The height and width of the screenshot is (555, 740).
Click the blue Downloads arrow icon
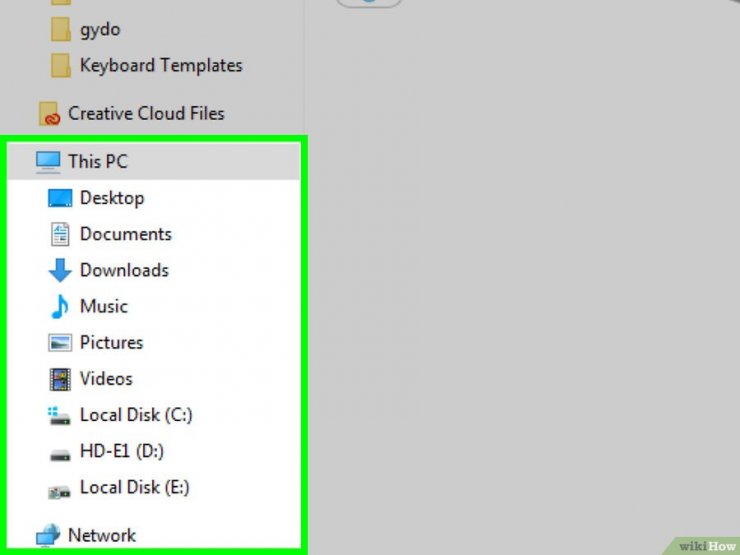click(60, 270)
